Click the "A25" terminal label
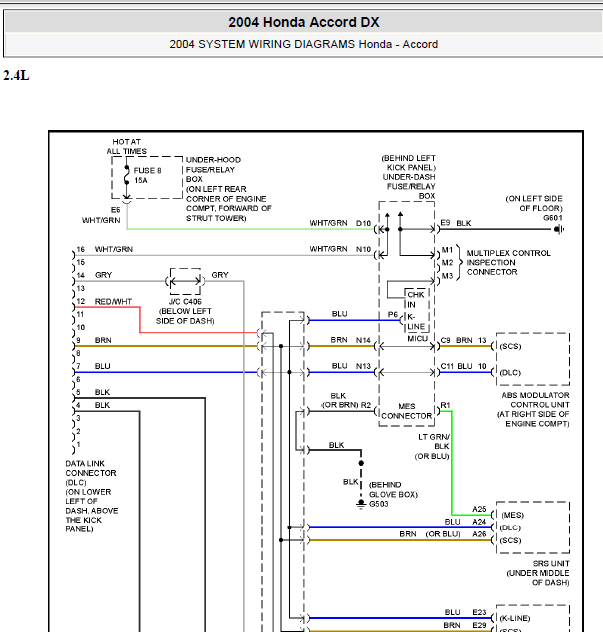The height and width of the screenshot is (632, 603). point(479,509)
